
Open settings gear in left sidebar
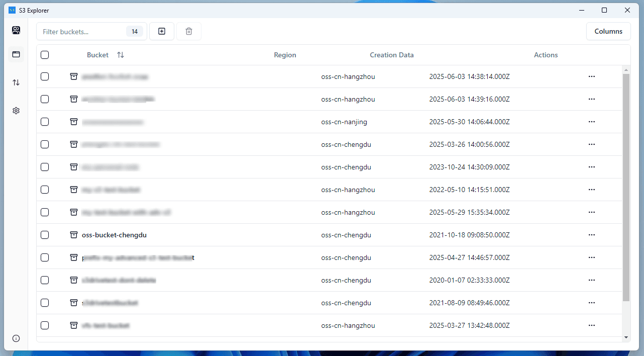tap(16, 111)
